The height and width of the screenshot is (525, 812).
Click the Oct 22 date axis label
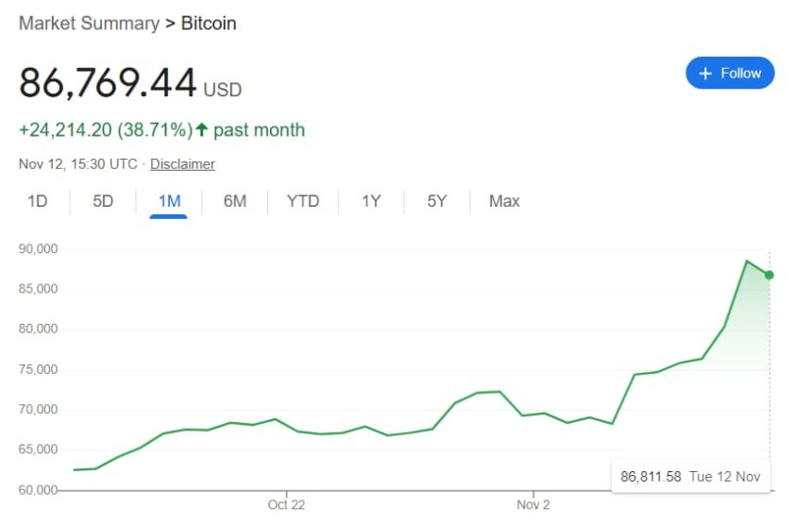point(286,505)
